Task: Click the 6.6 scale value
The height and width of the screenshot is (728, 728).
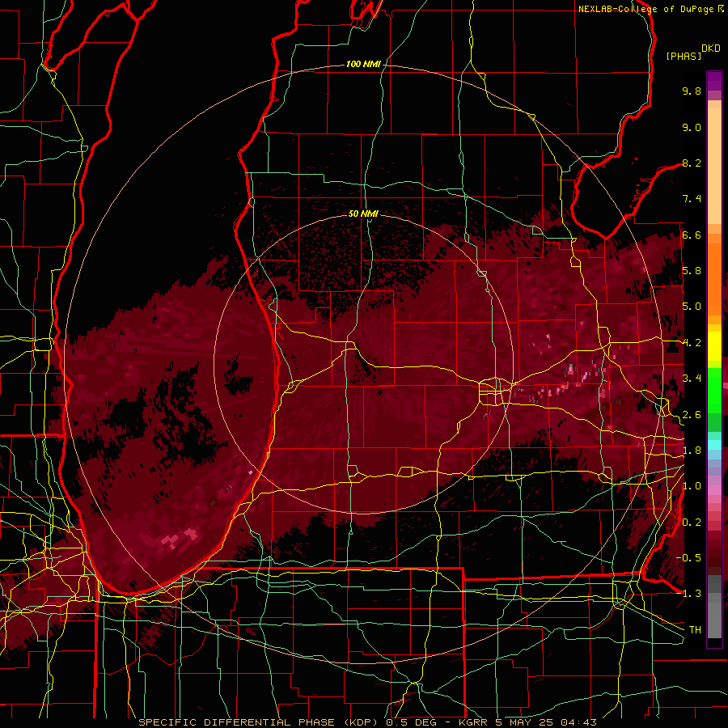Action: click(692, 235)
